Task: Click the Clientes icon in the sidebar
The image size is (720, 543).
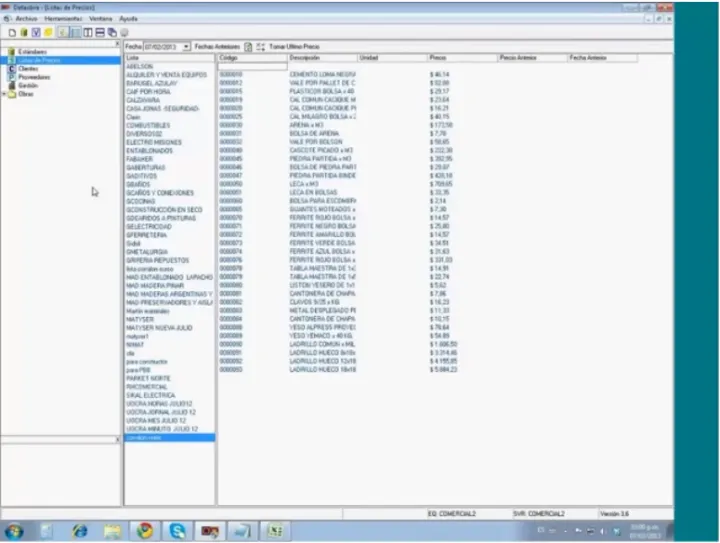Action: pos(11,69)
